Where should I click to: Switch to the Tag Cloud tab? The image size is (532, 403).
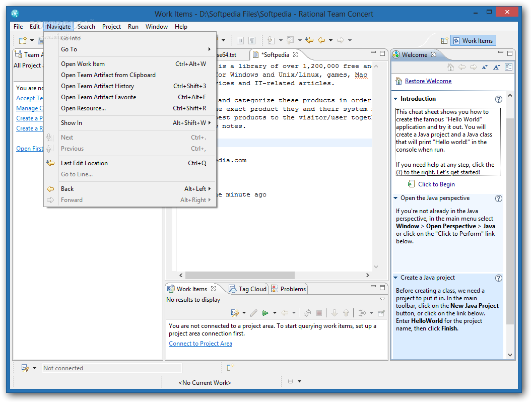coord(248,289)
